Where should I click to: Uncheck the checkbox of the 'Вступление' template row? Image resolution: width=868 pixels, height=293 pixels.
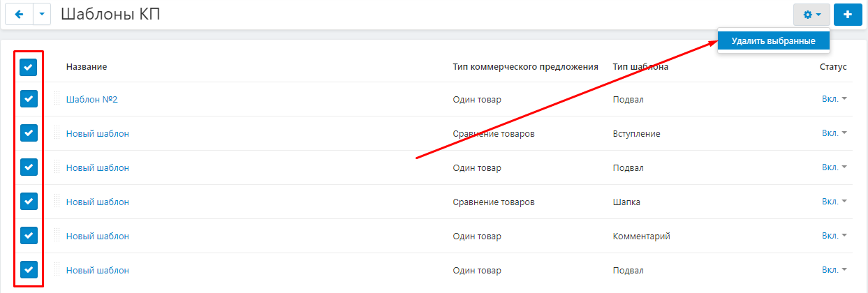[x=29, y=133]
